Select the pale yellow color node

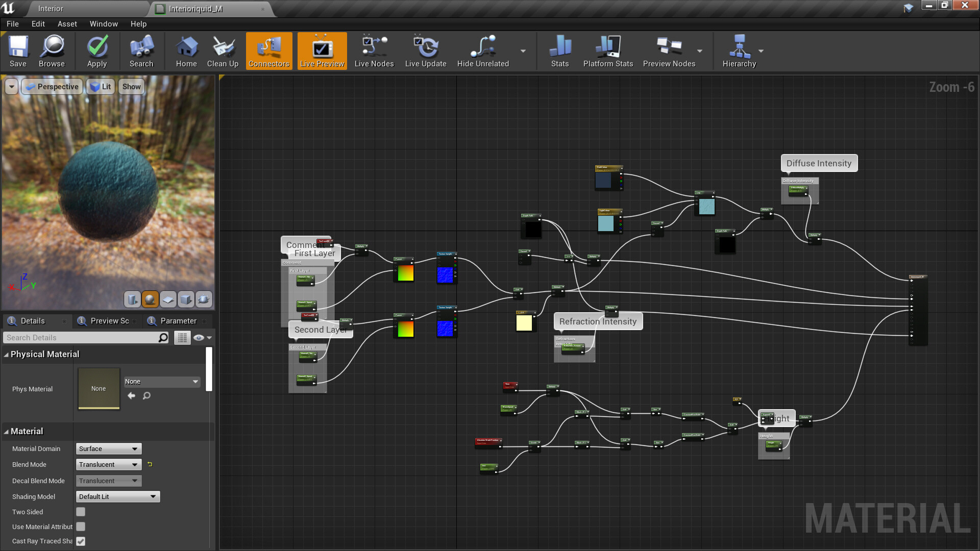pyautogui.click(x=524, y=323)
